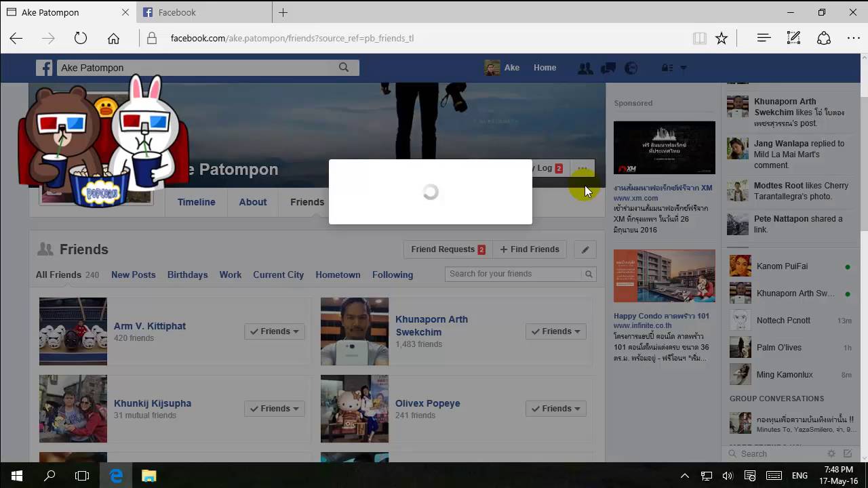Show New Posts friends filter
This screenshot has width=868, height=488.
click(133, 274)
